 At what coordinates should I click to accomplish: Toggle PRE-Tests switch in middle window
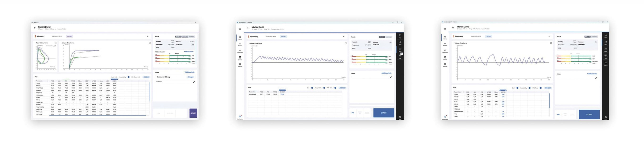click(x=335, y=88)
